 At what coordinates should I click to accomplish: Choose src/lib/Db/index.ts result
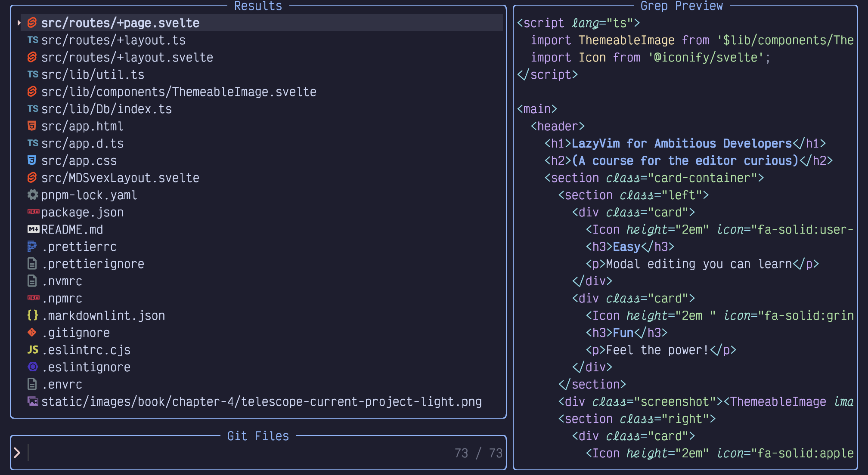tap(106, 109)
